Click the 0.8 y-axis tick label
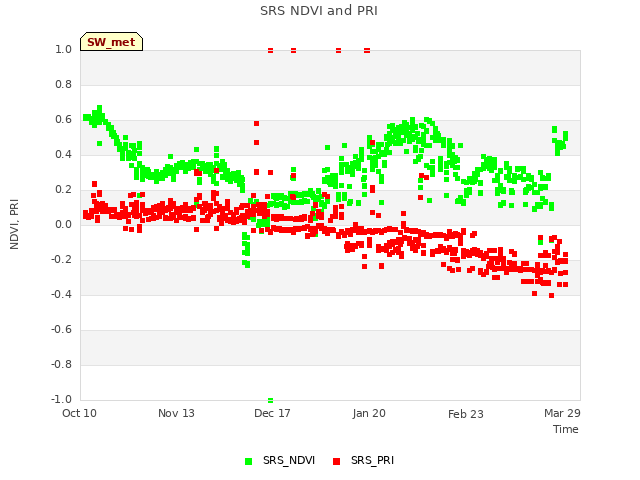 tap(63, 84)
